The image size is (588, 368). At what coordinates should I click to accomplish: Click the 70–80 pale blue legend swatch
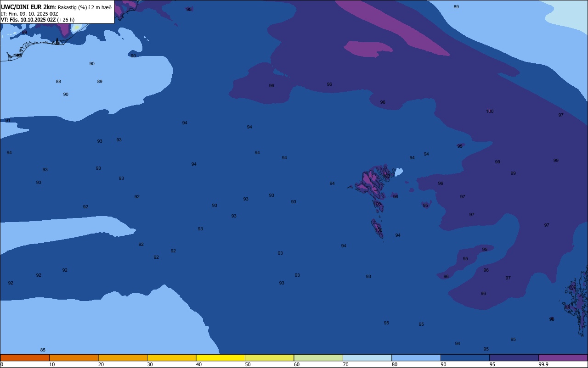tap(367, 357)
